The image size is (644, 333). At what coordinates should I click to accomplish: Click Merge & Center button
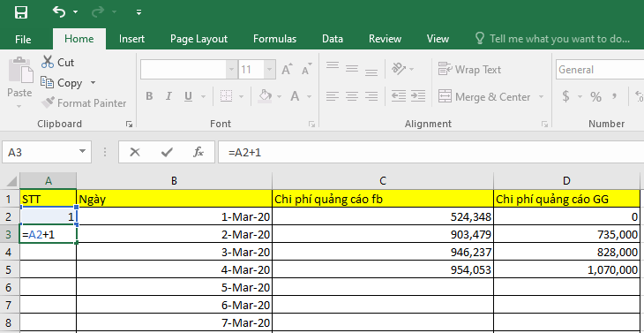pyautogui.click(x=484, y=97)
